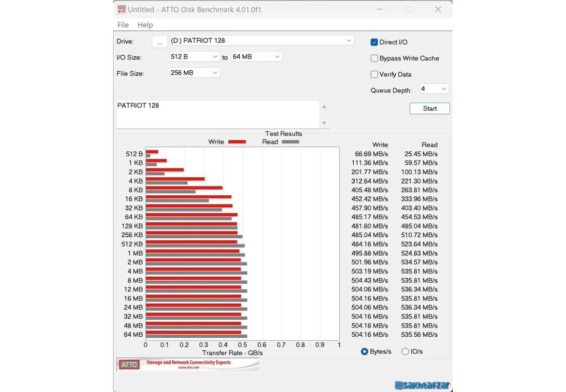Open the Queue Depth dropdown
This screenshot has height=392, width=566.
(x=434, y=89)
